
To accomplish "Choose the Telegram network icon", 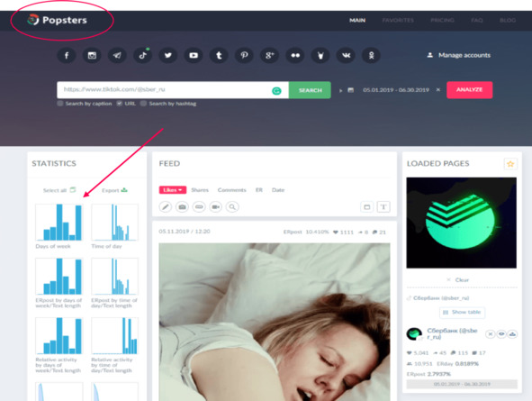I will click(117, 55).
